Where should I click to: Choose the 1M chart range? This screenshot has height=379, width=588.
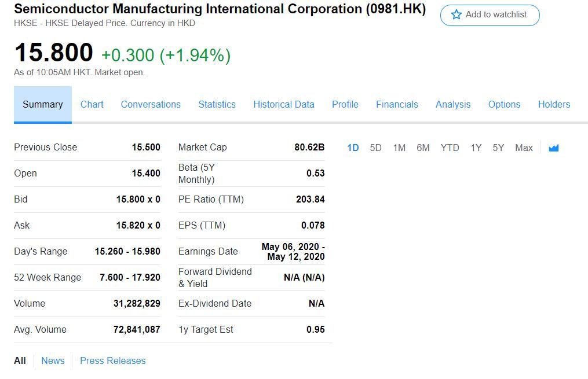tap(399, 148)
